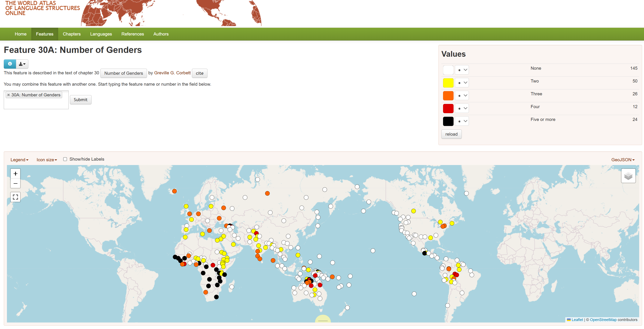Click the Number of Genders chapter button
Image resolution: width=644 pixels, height=329 pixels.
pyautogui.click(x=123, y=73)
